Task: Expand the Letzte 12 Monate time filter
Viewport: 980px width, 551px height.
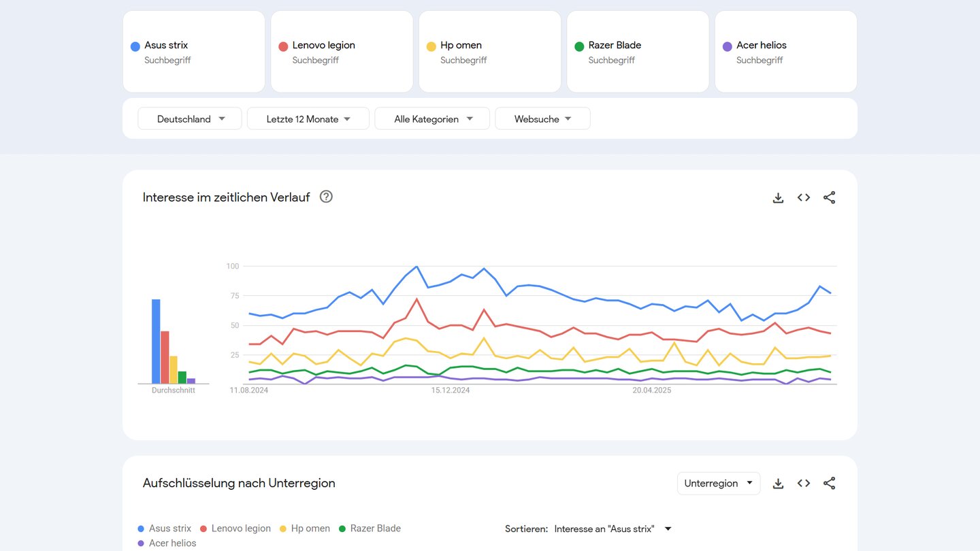Action: pos(308,119)
